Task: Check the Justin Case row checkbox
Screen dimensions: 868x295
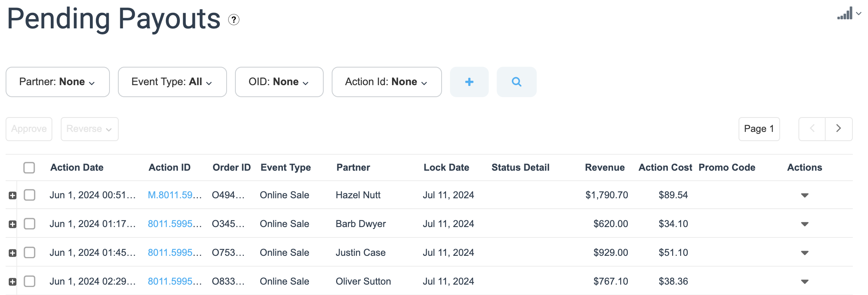Action: click(x=30, y=253)
